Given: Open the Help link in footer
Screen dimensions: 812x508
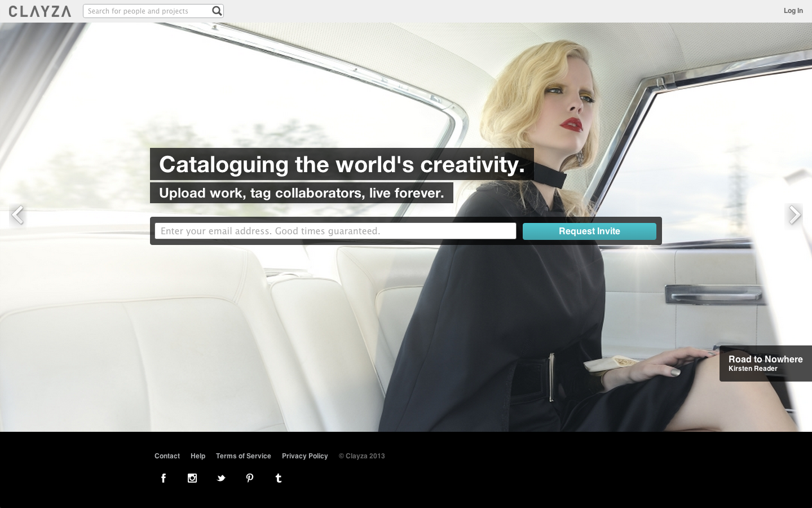Looking at the screenshot, I should pyautogui.click(x=198, y=456).
